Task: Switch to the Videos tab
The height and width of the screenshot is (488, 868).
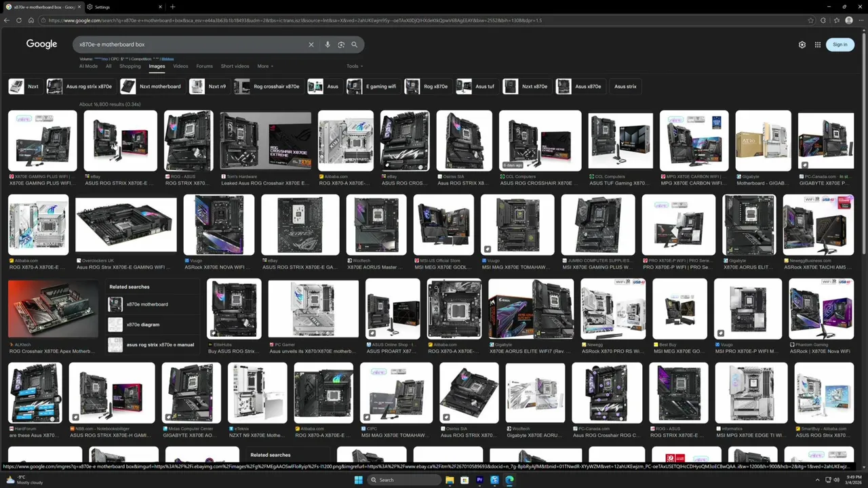Action: pyautogui.click(x=180, y=66)
